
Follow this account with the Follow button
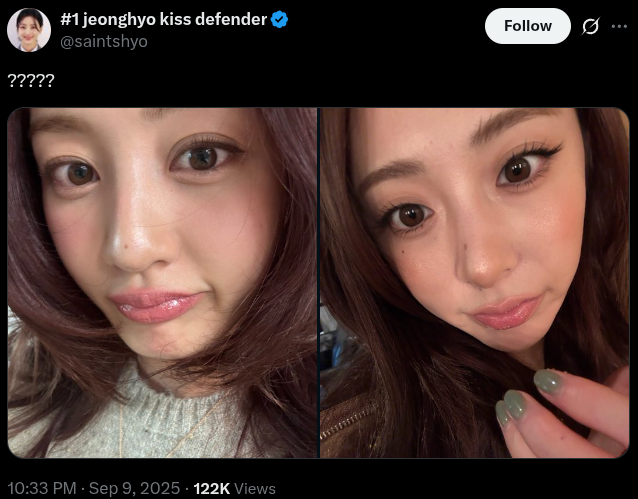[528, 26]
